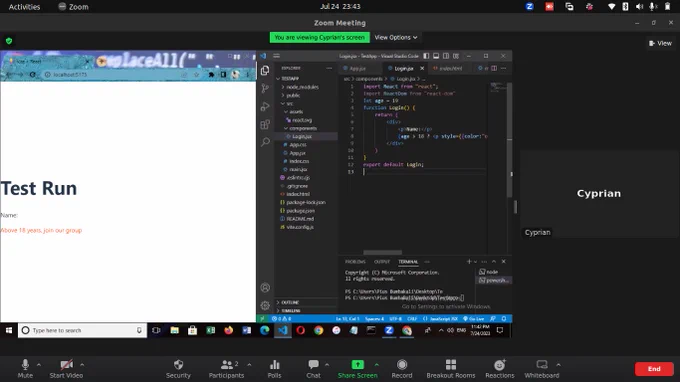This screenshot has width=680, height=382.
Task: Open Zoom Polls
Action: click(x=275, y=369)
